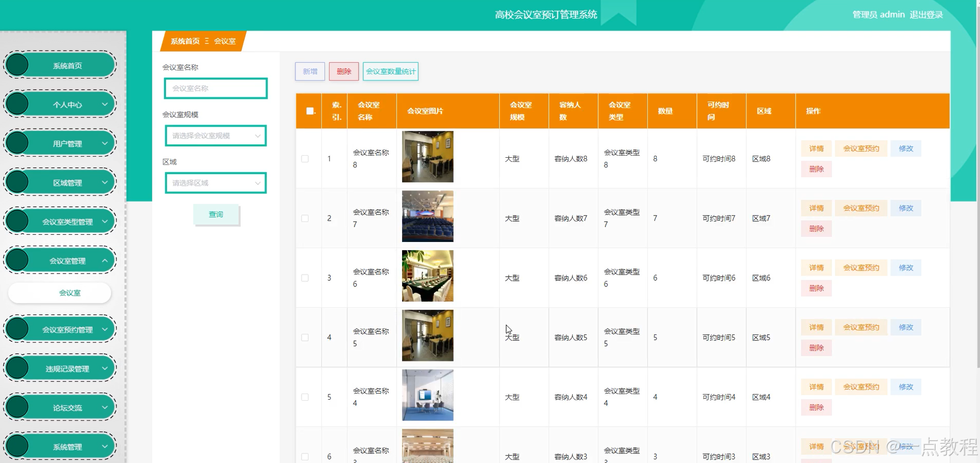
Task: Expand the 论坛交流 menu chevron
Action: coord(105,407)
